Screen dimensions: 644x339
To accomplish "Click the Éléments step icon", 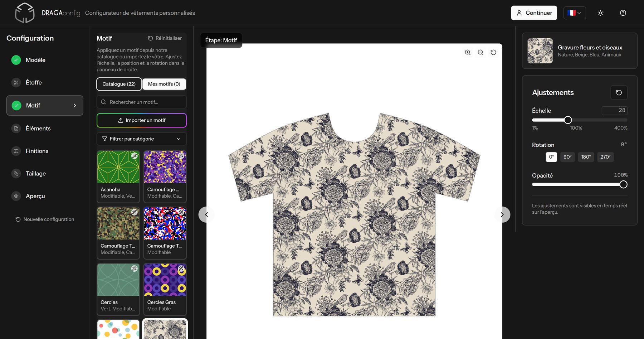I will point(16,129).
